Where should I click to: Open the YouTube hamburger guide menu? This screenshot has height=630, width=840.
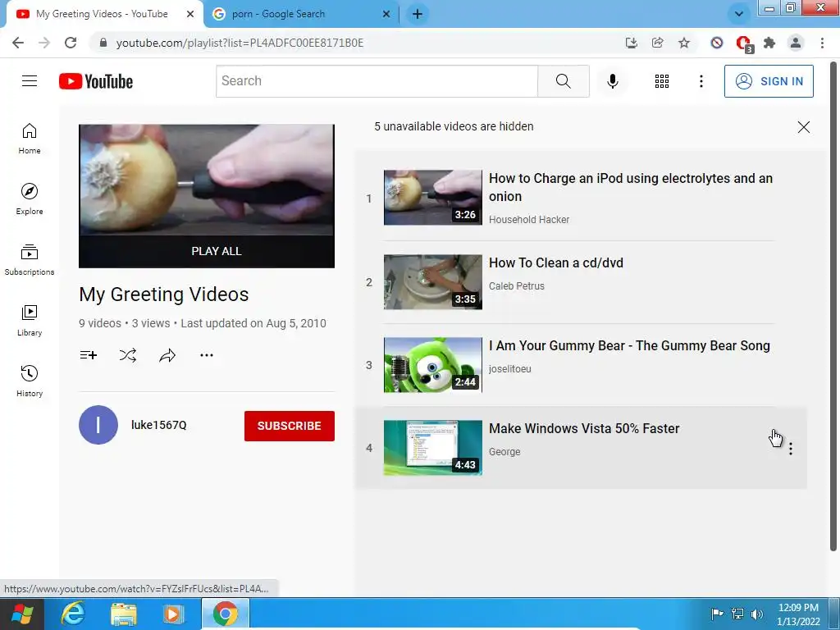[x=30, y=81]
